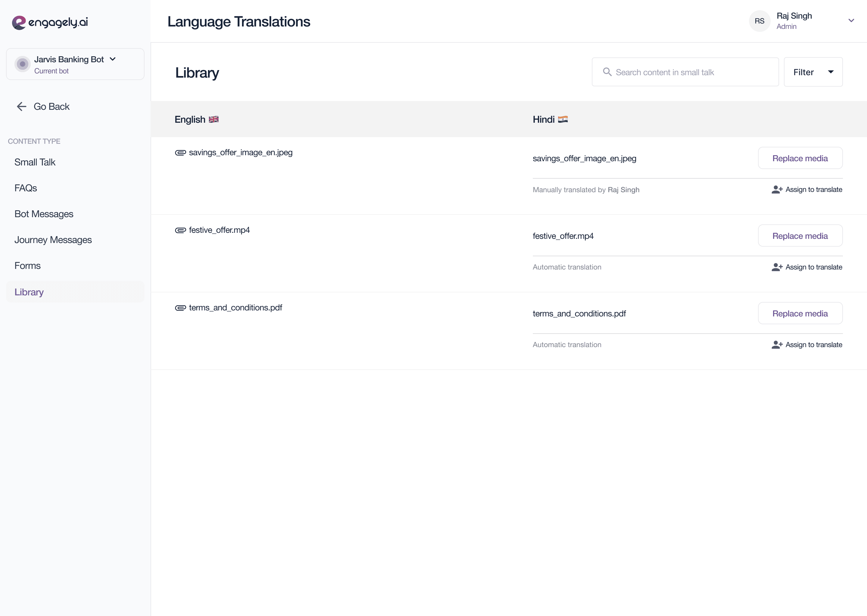Click the search content input field
The width and height of the screenshot is (867, 616).
tap(691, 72)
